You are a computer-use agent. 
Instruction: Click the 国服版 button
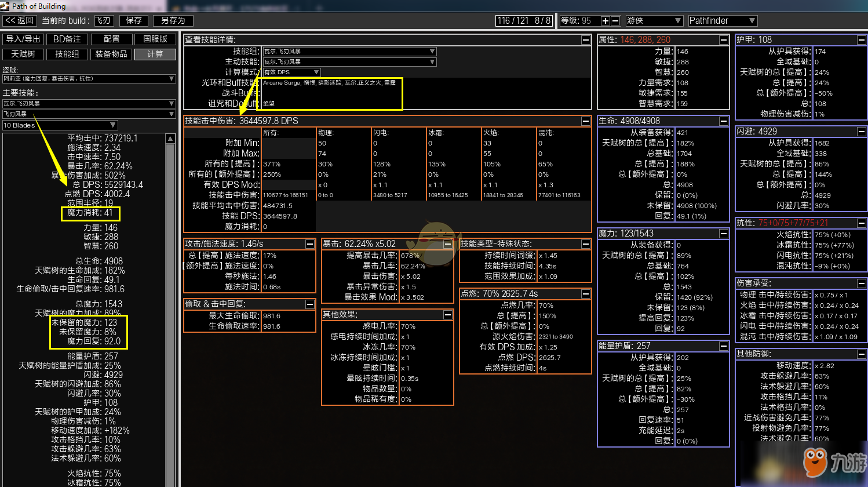155,39
